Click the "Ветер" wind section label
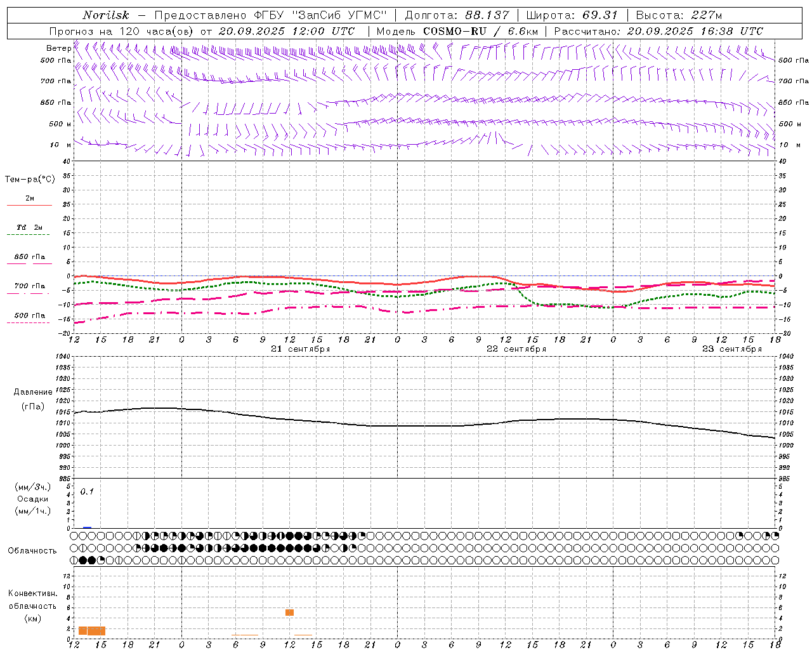The height and width of the screenshot is (650, 812). tap(58, 48)
